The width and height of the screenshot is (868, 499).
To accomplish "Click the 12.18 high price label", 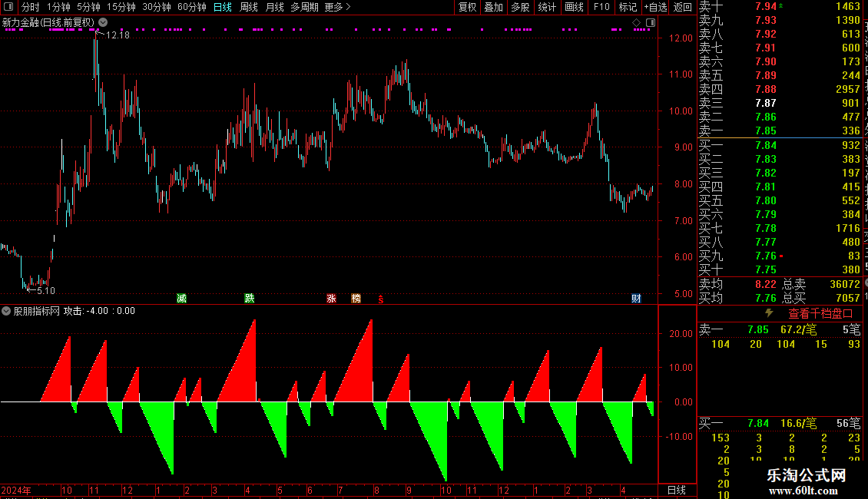I will click(118, 35).
